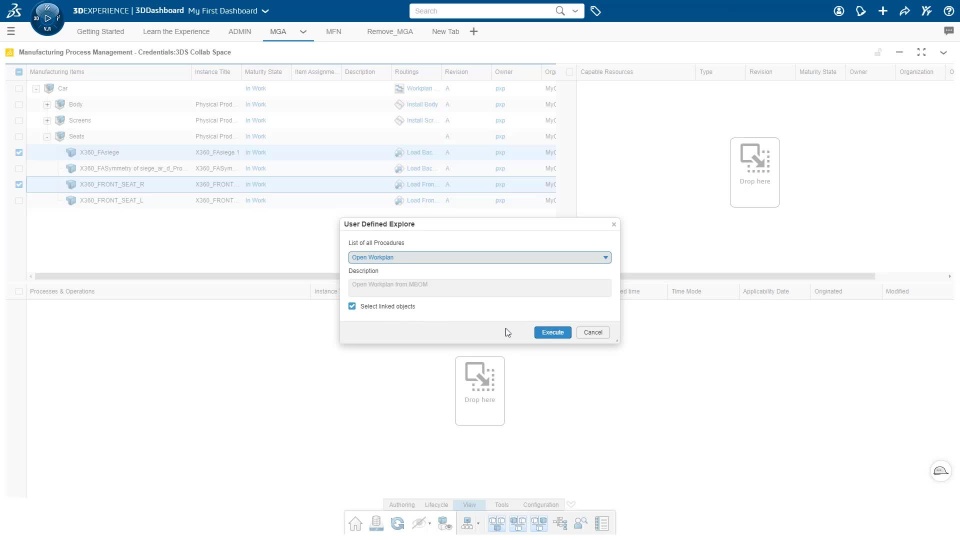Screen dimensions: 960x540
Task: Open the chat messages icon
Action: pos(949,31)
